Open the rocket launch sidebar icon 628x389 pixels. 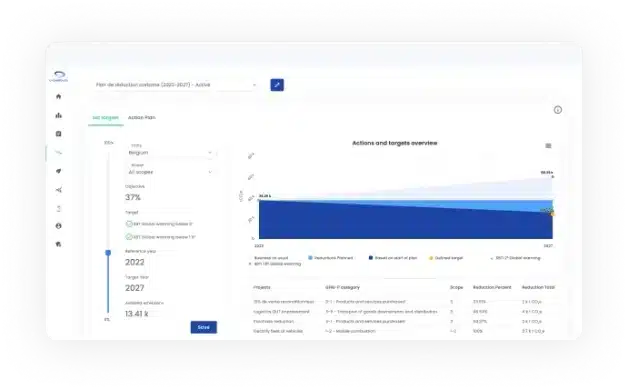tap(58, 171)
